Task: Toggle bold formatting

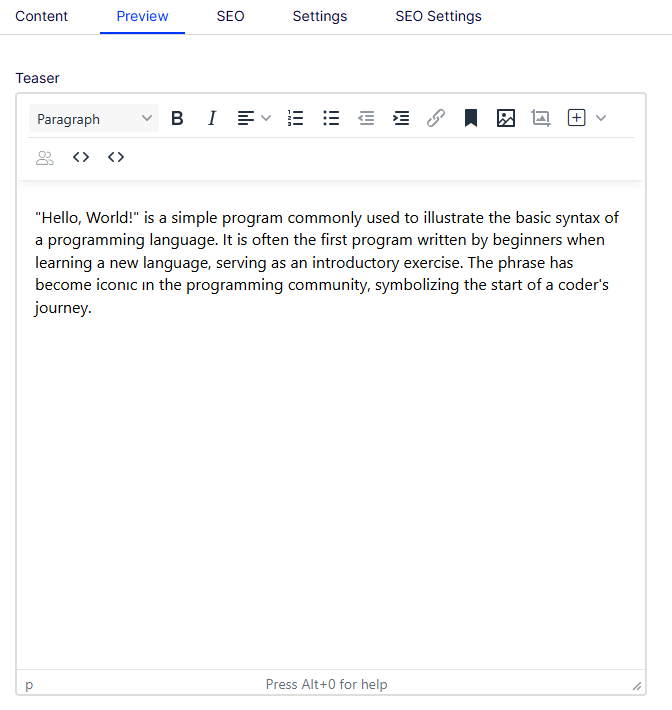Action: click(177, 119)
